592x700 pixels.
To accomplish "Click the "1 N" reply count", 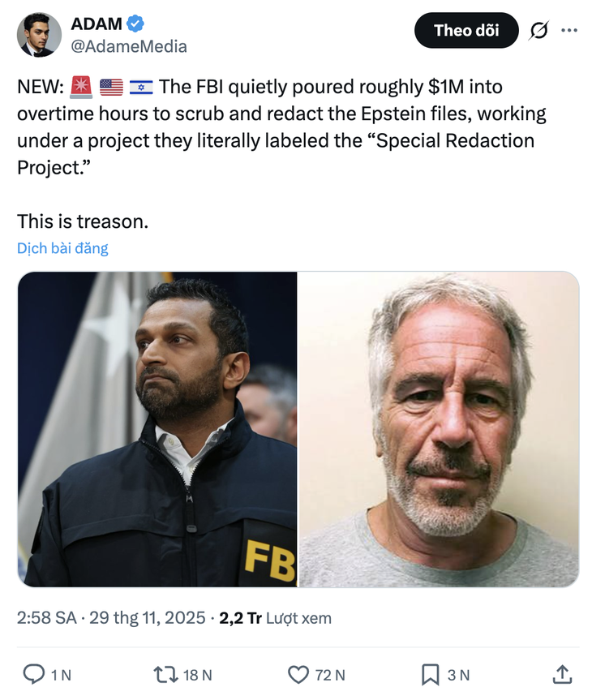I will click(61, 675).
